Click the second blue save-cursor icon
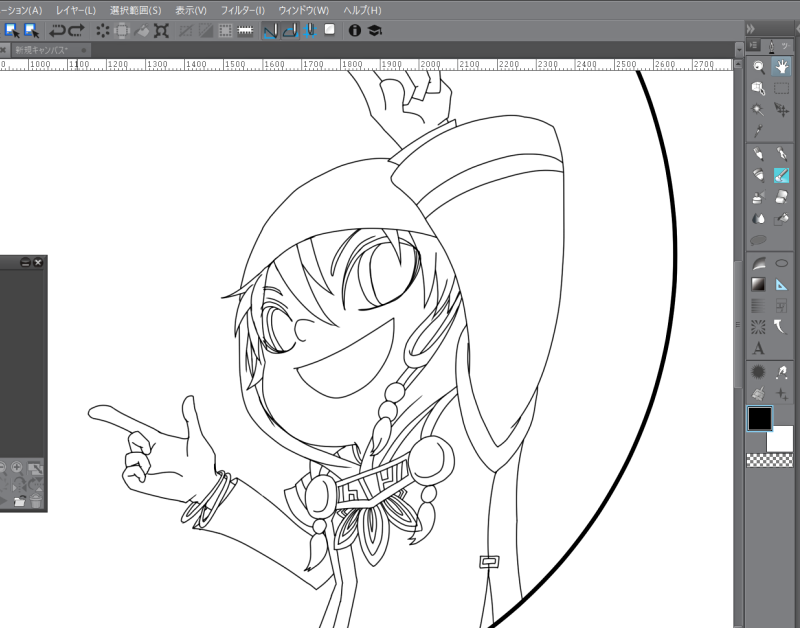800x628 pixels. tap(32, 31)
